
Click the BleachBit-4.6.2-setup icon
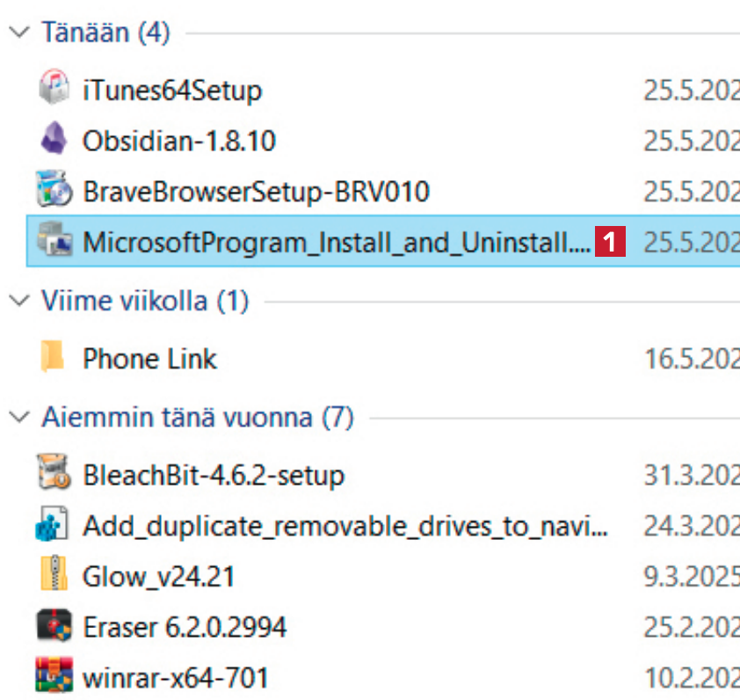pos(54,476)
